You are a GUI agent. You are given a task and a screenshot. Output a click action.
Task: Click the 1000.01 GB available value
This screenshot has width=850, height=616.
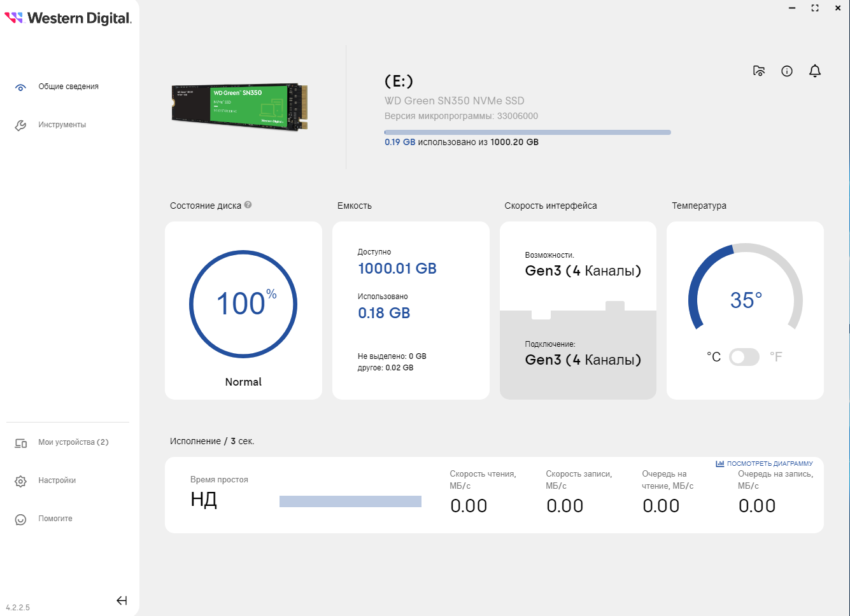tap(397, 269)
